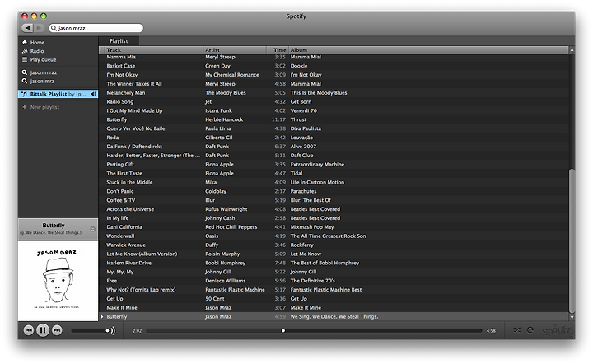Click artist 'Deniece Williams'

tap(226, 281)
